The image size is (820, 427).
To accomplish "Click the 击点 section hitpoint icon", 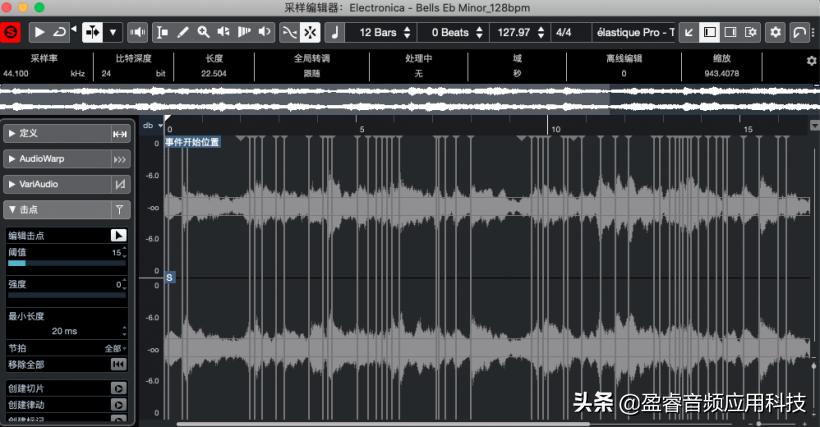I will coord(120,210).
